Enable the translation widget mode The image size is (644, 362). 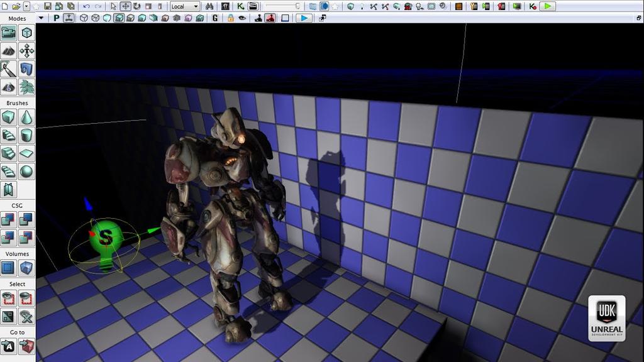125,6
